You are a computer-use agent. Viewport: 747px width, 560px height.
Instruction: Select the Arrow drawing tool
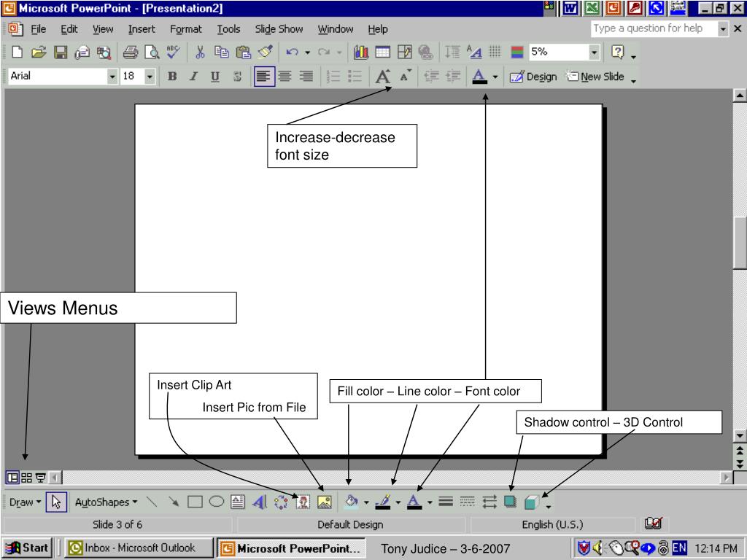[x=174, y=502]
